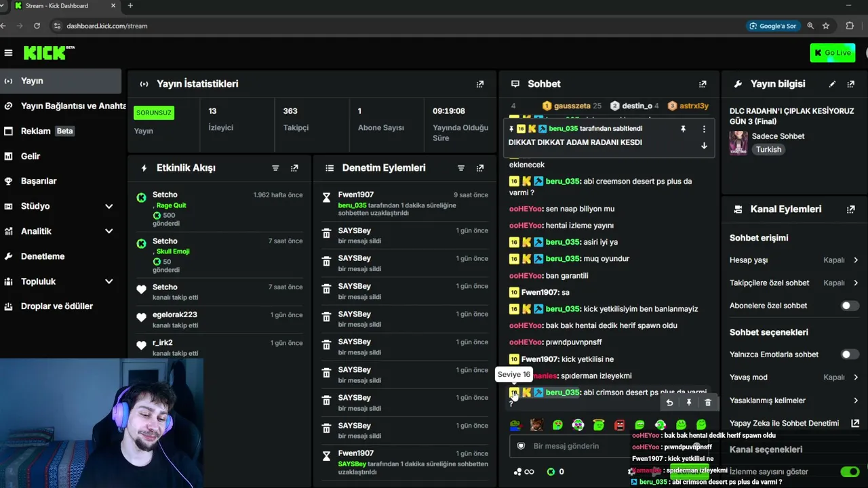868x488 pixels.
Task: Reply to beru_035's last message
Action: [x=669, y=403]
